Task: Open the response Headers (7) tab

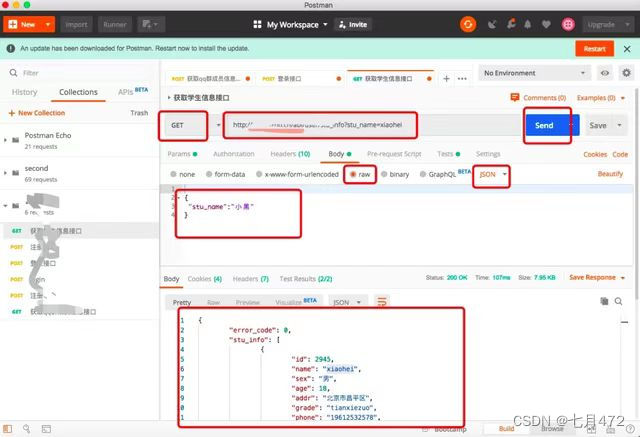Action: point(251,279)
